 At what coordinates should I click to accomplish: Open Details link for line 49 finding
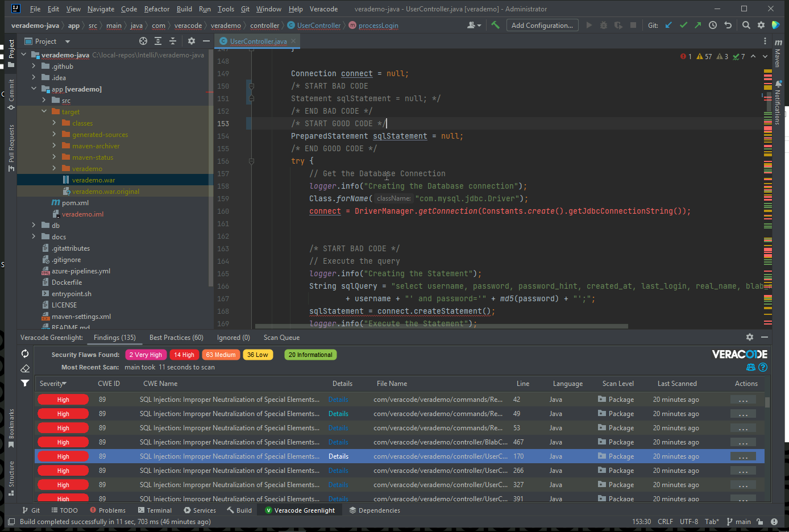pyautogui.click(x=338, y=414)
